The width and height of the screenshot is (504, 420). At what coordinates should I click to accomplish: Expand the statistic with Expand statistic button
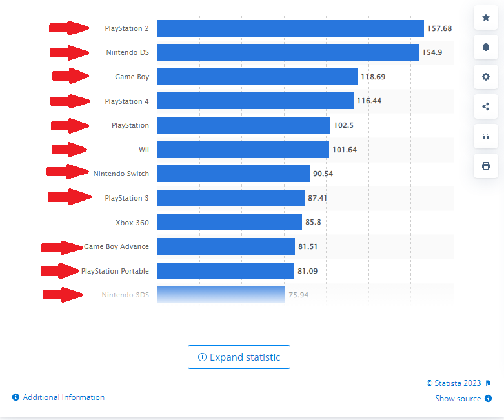[x=239, y=357]
